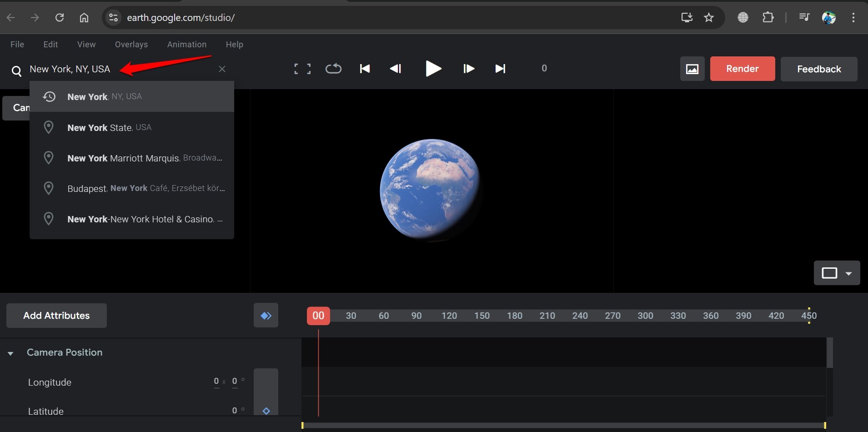The image size is (868, 432).
Task: Choose New York Marriott Marquis suggestion
Action: [x=132, y=158]
